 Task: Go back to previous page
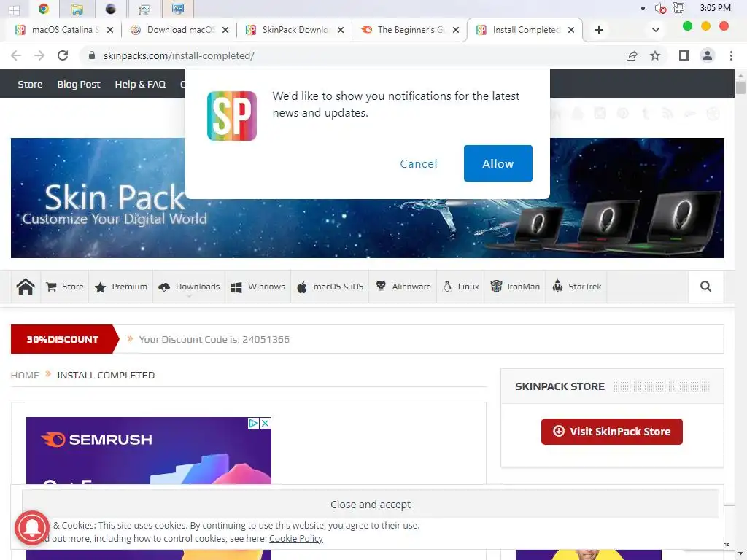16,55
